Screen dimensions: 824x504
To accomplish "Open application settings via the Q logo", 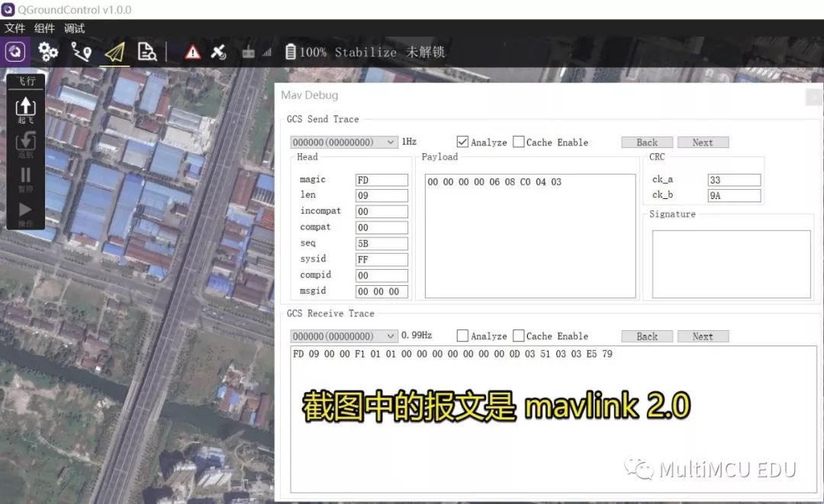I will [x=14, y=51].
